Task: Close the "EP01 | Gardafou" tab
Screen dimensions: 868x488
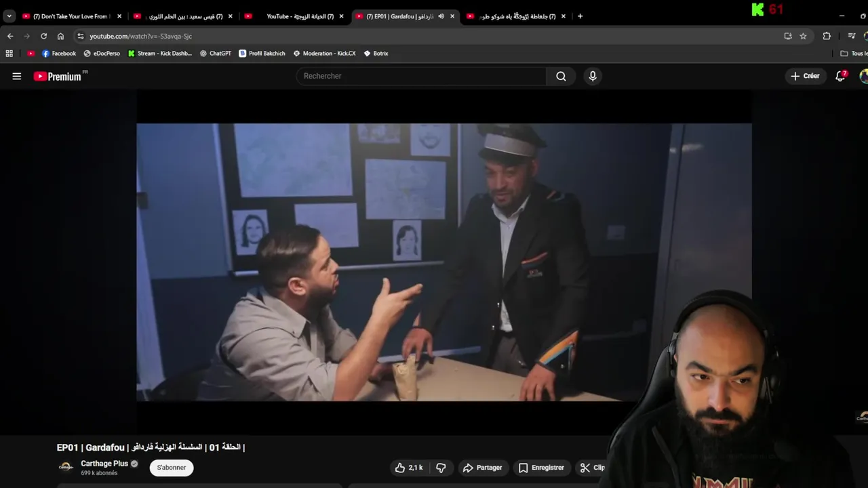Action: pyautogui.click(x=452, y=16)
